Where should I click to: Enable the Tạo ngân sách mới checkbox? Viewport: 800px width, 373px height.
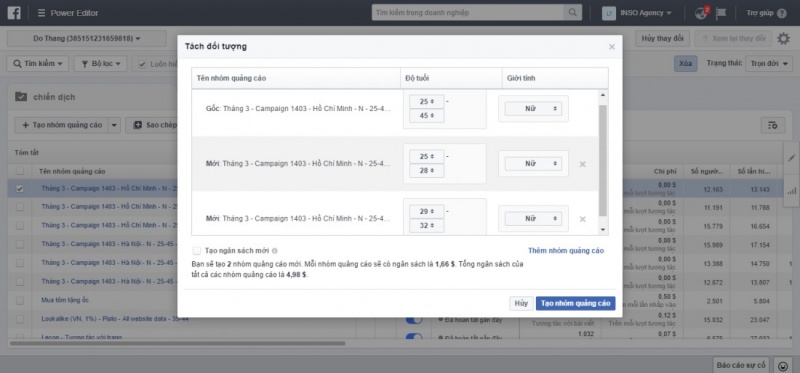(196, 251)
